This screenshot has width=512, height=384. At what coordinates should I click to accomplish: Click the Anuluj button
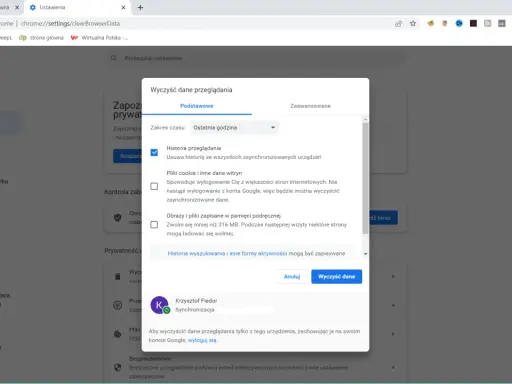coord(292,277)
